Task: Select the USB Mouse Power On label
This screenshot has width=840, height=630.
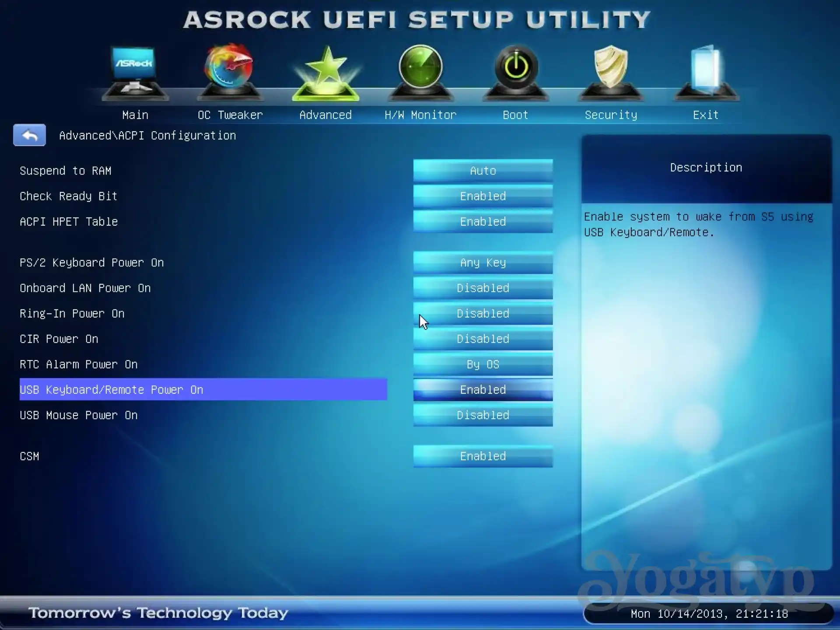Action: (79, 415)
